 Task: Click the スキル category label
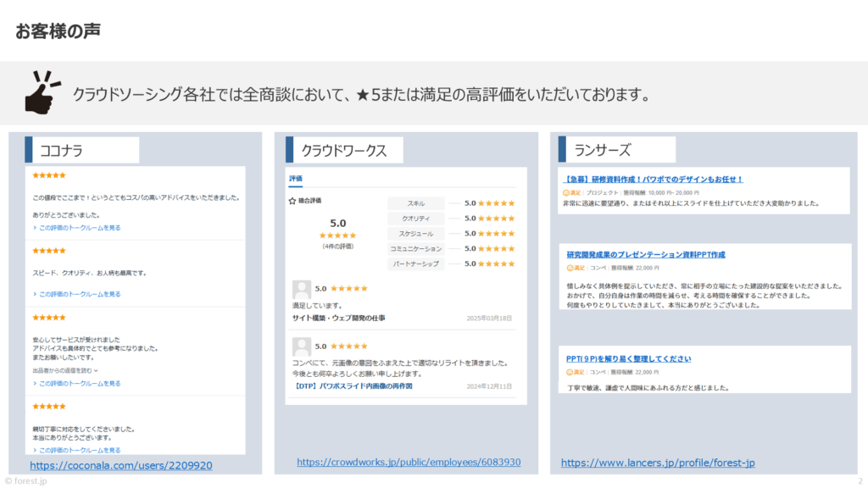click(415, 203)
